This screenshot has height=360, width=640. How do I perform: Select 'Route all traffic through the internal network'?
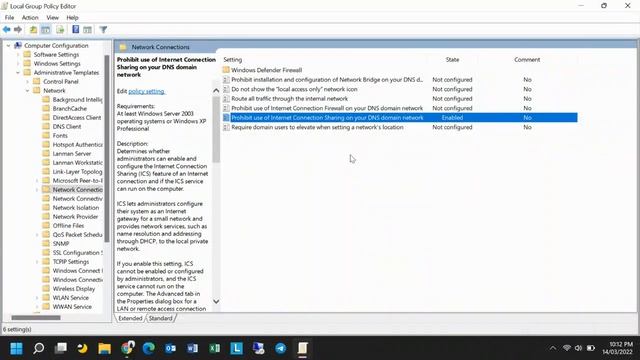tap(289, 98)
